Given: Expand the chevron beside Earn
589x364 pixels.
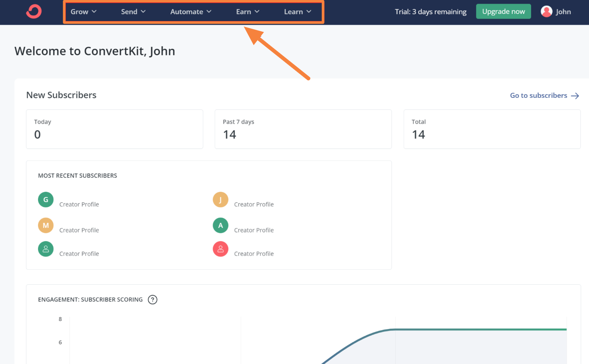Looking at the screenshot, I should 257,12.
